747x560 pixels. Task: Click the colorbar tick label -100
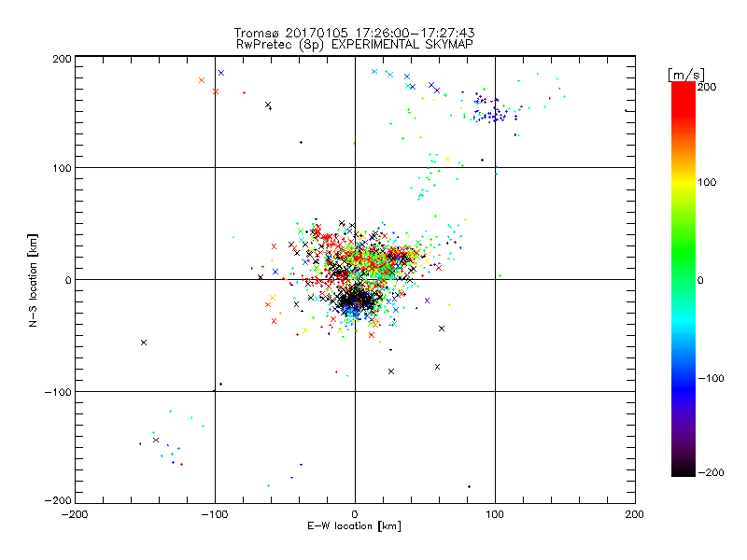pos(711,378)
